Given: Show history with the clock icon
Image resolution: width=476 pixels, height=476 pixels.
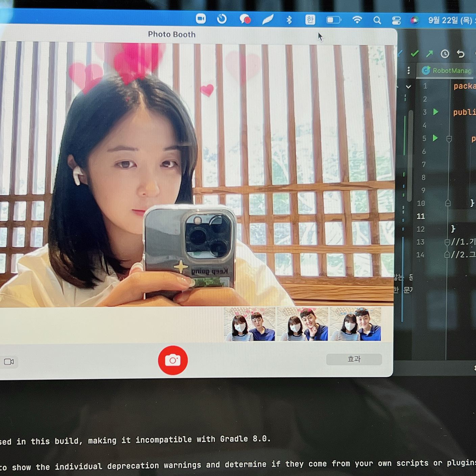Looking at the screenshot, I should (x=445, y=54).
